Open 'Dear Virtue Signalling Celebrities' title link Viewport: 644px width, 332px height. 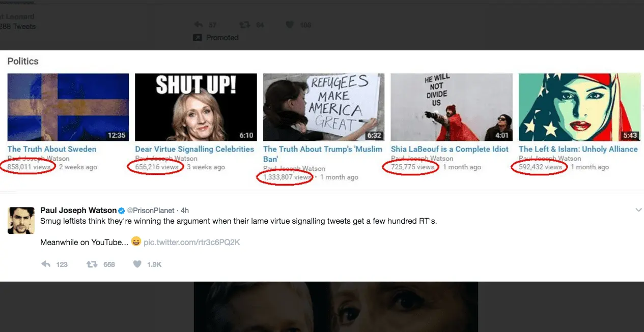tap(194, 149)
